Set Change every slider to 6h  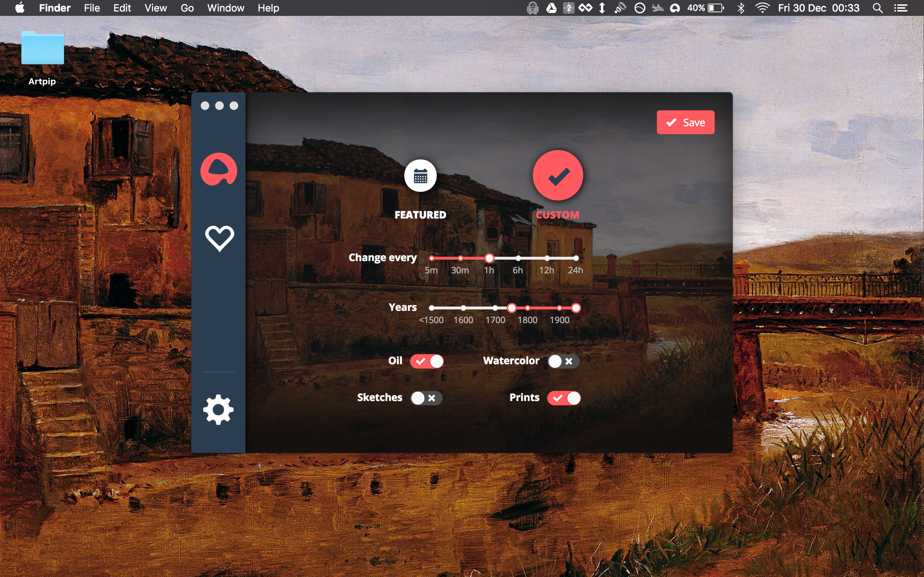pyautogui.click(x=518, y=258)
